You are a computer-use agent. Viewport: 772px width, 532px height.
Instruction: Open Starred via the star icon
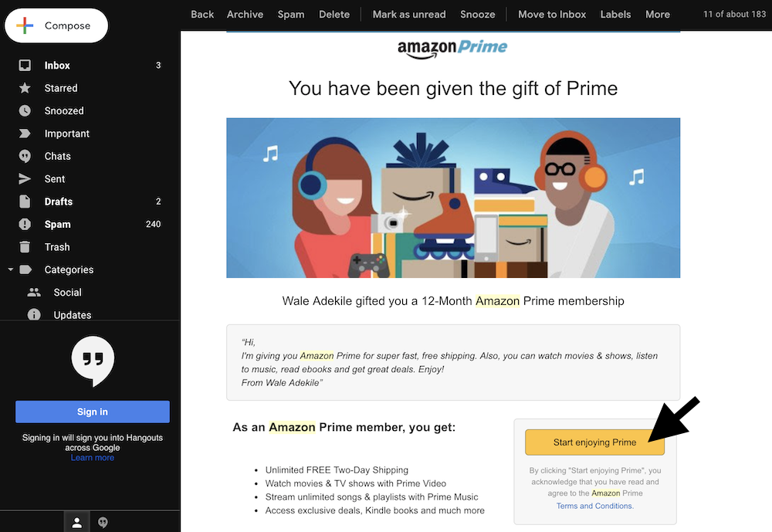click(25, 88)
